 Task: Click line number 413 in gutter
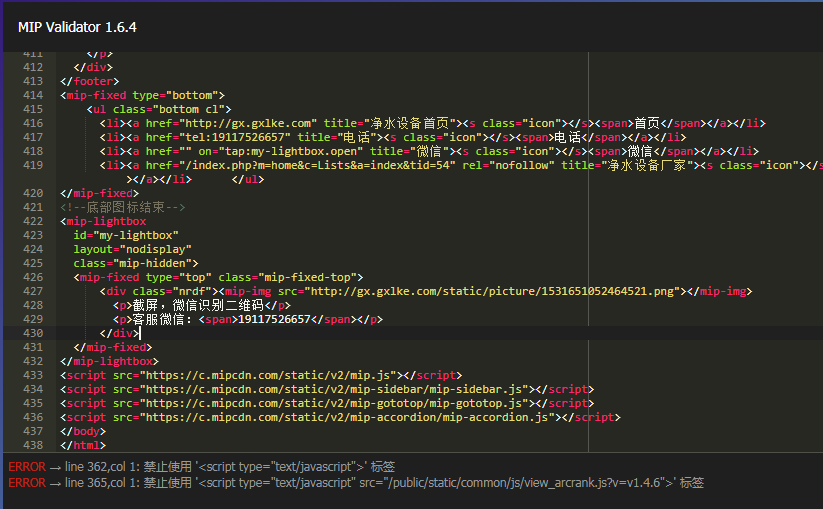[33, 81]
